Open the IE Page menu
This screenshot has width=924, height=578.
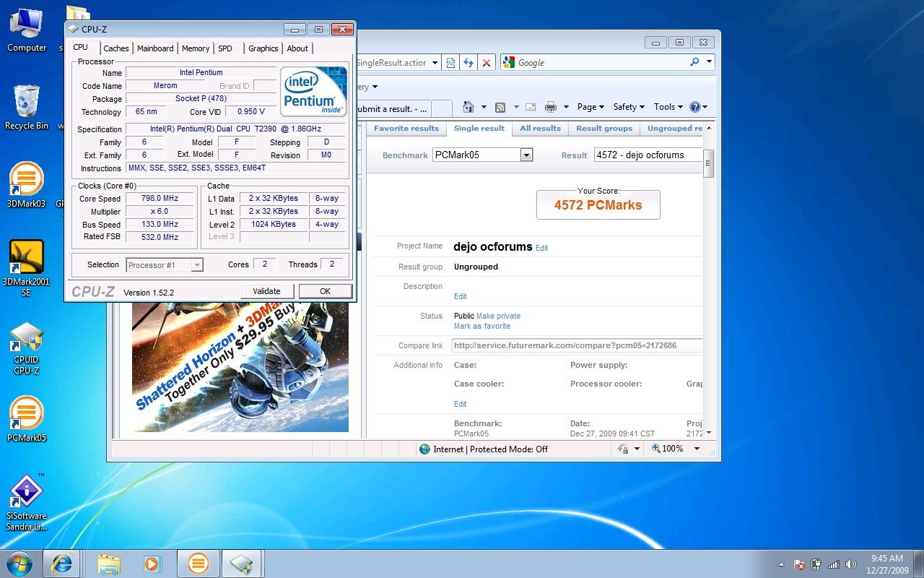[590, 107]
